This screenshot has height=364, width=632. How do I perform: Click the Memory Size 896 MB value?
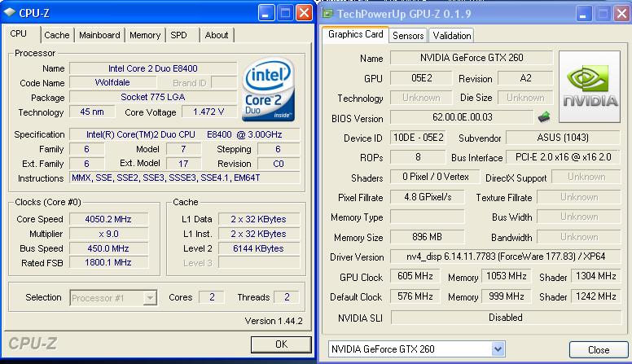click(x=428, y=237)
